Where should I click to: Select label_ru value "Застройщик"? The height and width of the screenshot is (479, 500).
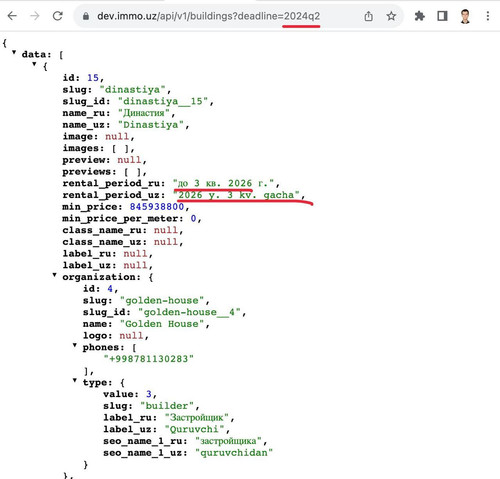[x=197, y=418]
